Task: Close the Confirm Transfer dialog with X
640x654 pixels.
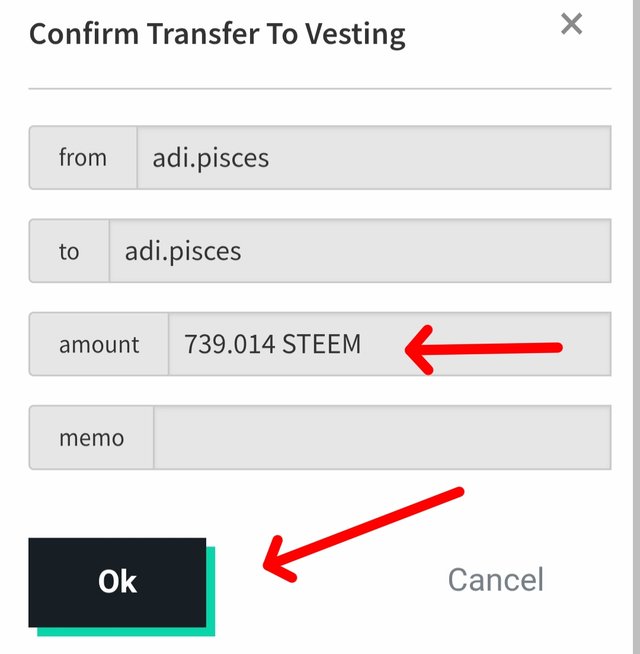Action: pos(571,24)
